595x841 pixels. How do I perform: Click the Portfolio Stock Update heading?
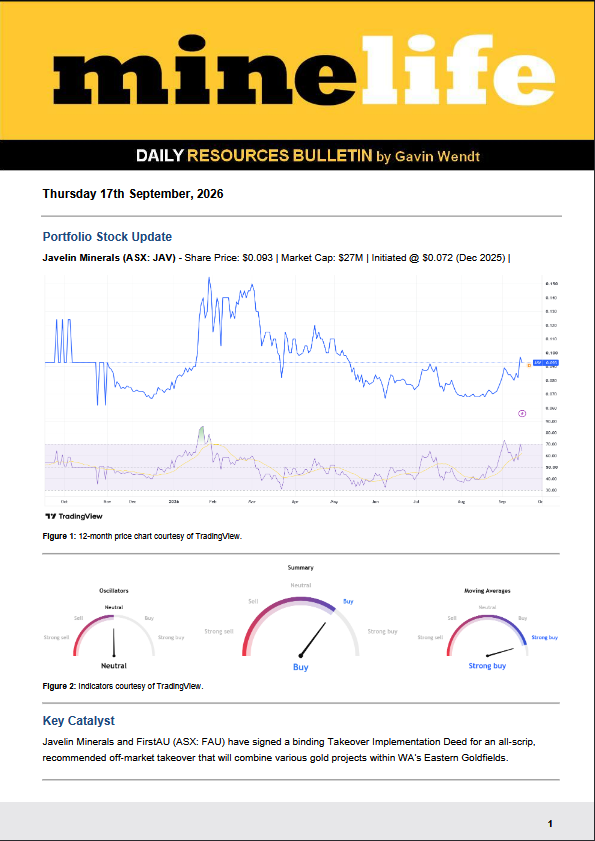coord(107,237)
